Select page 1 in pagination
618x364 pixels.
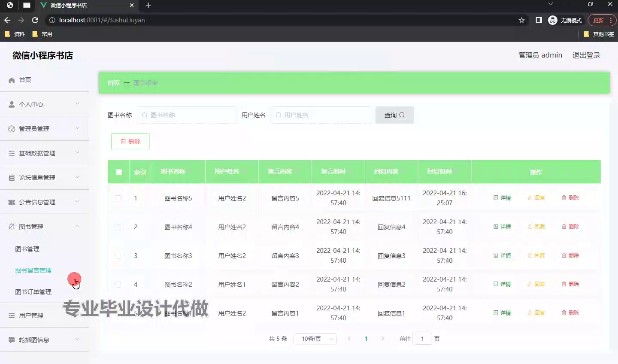(366, 339)
